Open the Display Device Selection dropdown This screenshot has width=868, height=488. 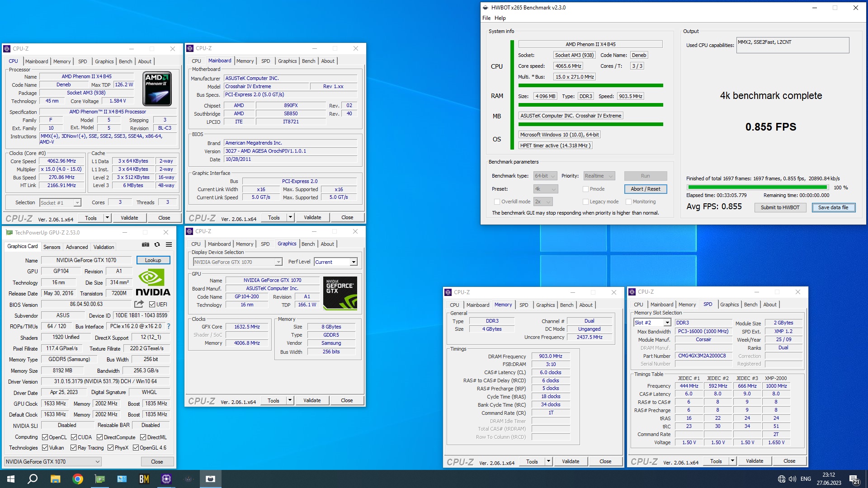click(238, 262)
